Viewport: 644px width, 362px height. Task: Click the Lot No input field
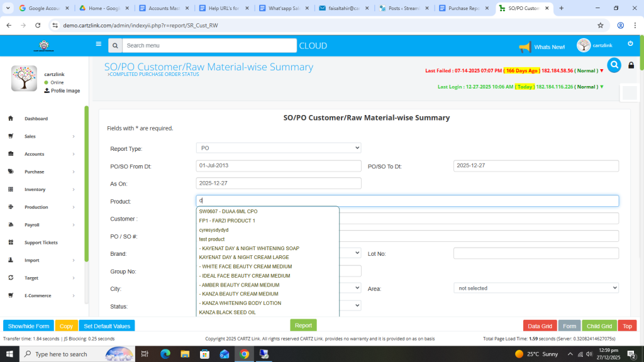[x=536, y=253]
